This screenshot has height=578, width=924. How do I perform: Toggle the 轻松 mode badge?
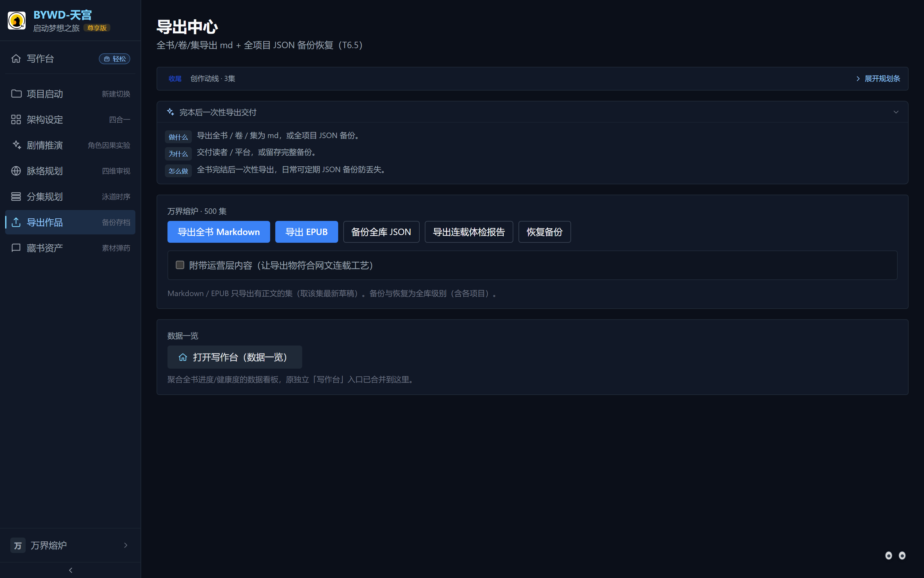click(x=115, y=58)
